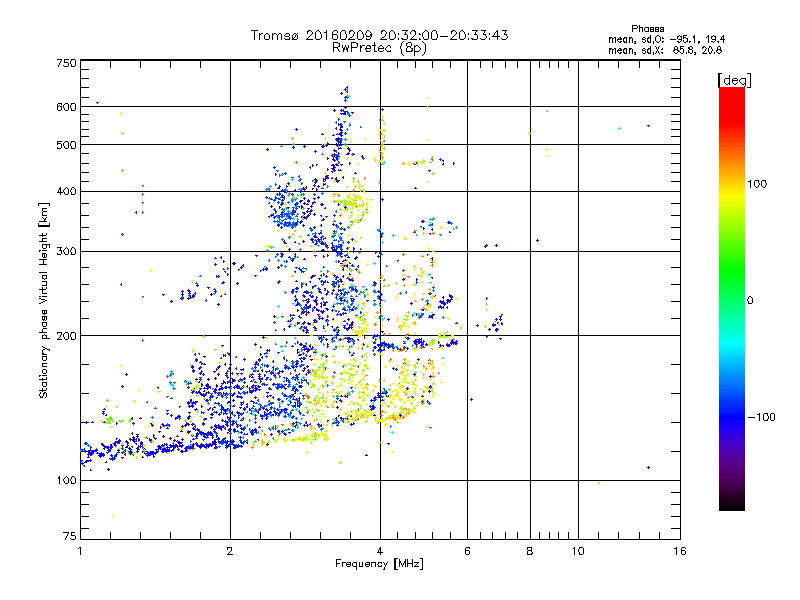800x600 pixels.
Task: Click the x-axis '1' tick label
Action: pos(80,551)
